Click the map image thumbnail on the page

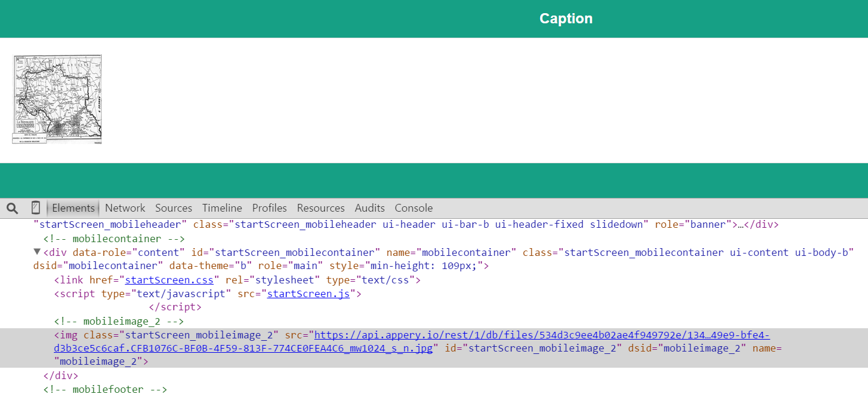click(57, 99)
